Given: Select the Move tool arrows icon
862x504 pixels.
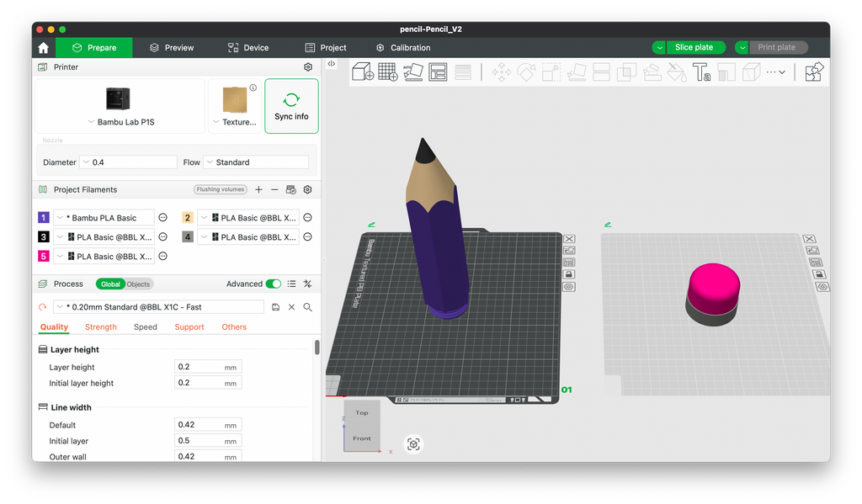Looking at the screenshot, I should tap(501, 72).
